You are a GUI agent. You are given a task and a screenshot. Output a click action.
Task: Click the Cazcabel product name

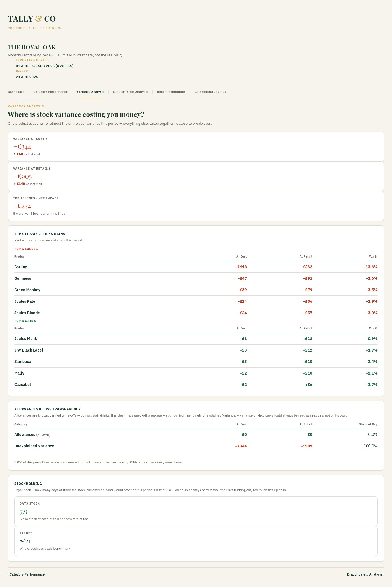point(22,385)
